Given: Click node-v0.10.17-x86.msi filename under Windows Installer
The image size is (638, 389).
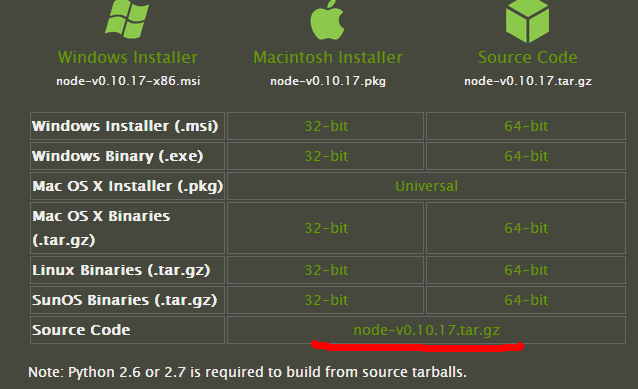Looking at the screenshot, I should (x=128, y=81).
